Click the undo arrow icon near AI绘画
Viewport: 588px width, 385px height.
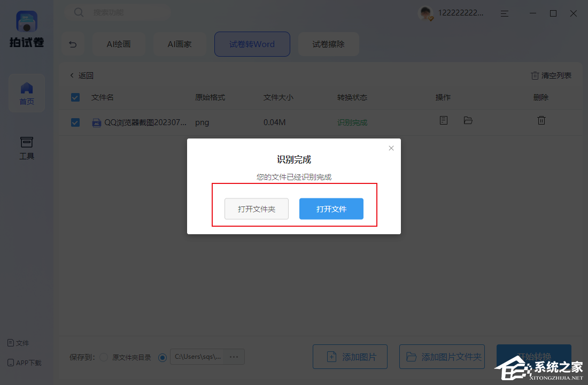(x=73, y=44)
